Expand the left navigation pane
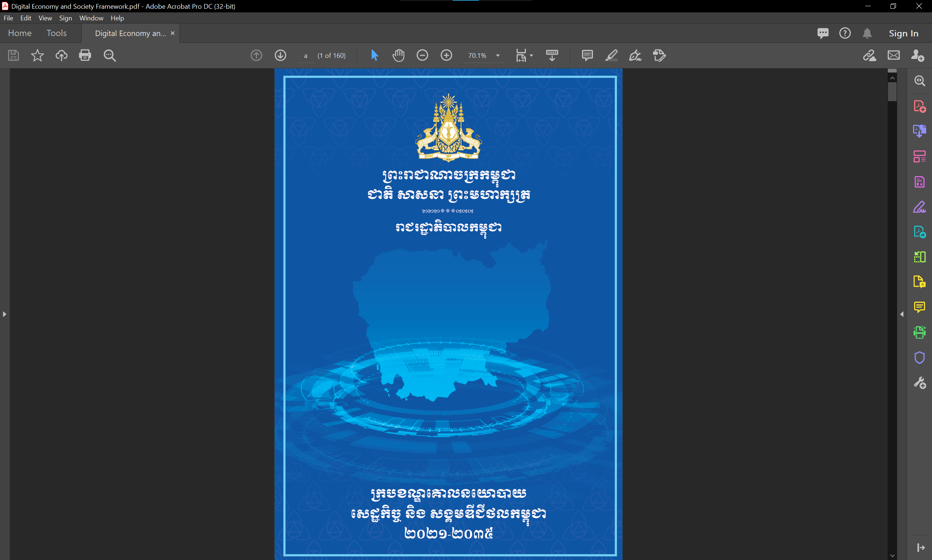The height and width of the screenshot is (560, 932). 4,314
